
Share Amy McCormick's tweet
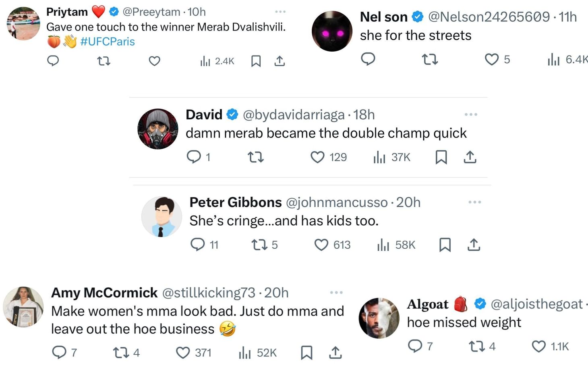(x=335, y=353)
